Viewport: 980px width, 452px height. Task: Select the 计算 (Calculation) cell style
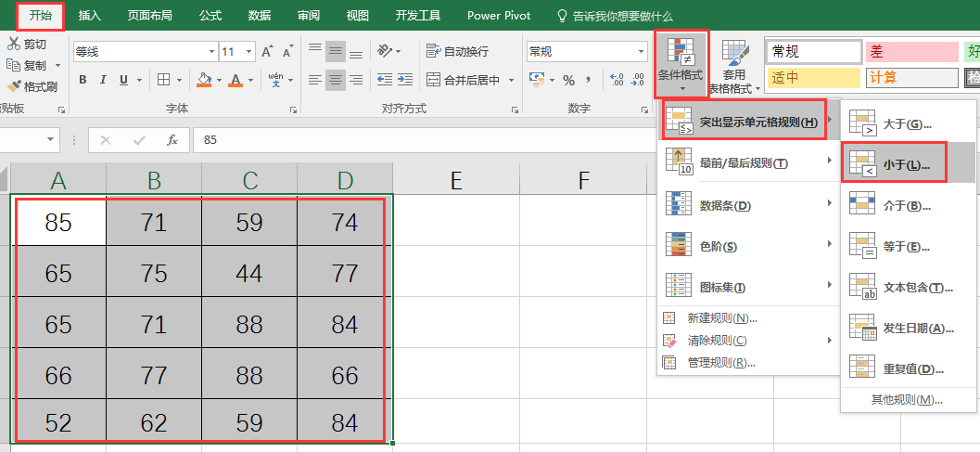point(912,78)
